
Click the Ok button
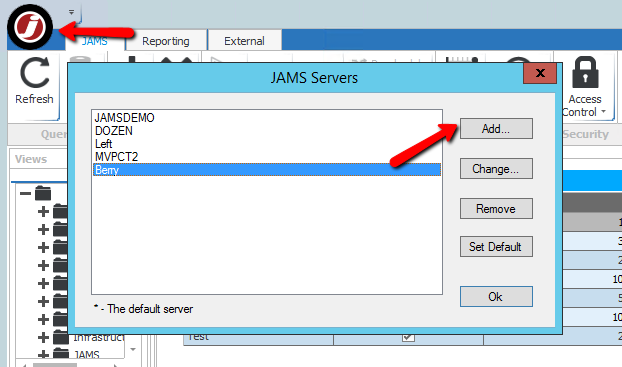coord(496,297)
